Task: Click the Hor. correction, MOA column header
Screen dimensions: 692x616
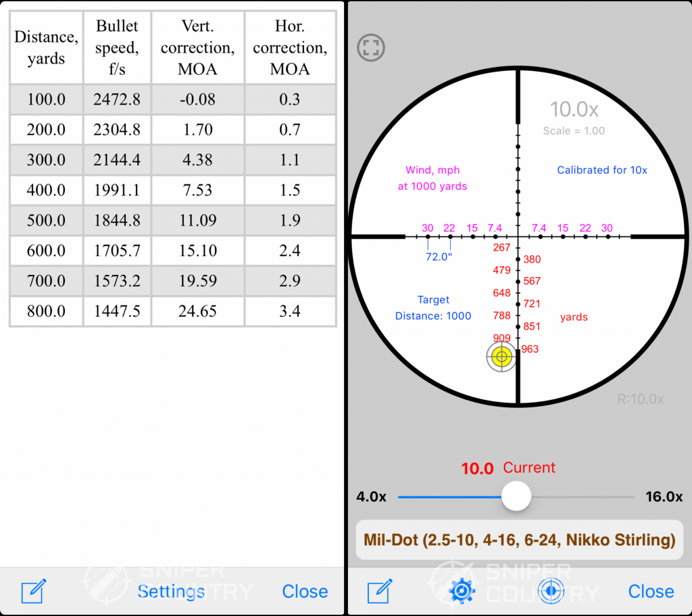Action: click(290, 48)
